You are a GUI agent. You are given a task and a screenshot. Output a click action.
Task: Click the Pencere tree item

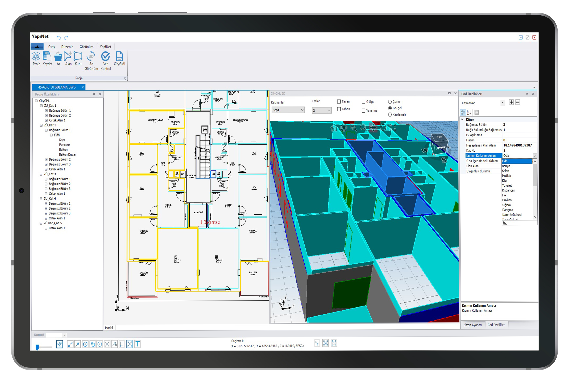coord(64,145)
